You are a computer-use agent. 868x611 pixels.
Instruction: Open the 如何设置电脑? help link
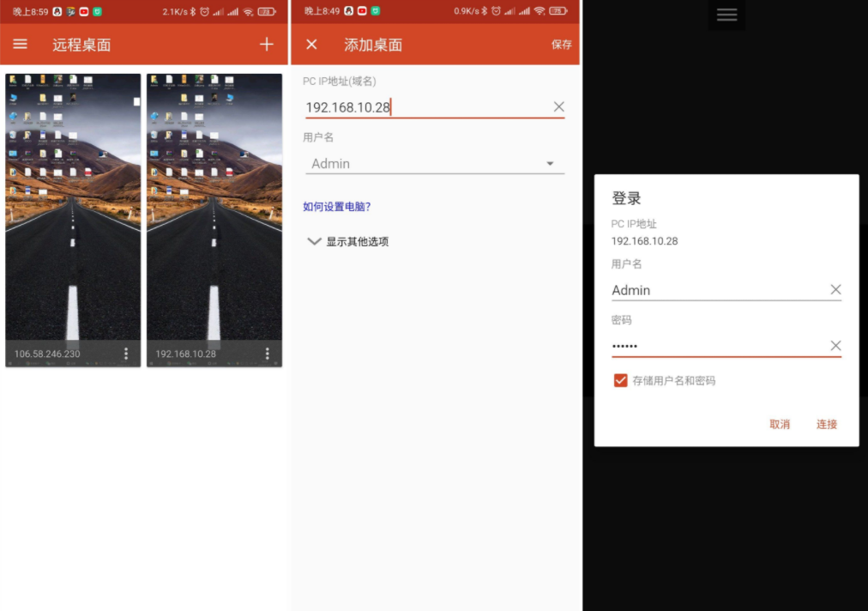click(x=335, y=206)
